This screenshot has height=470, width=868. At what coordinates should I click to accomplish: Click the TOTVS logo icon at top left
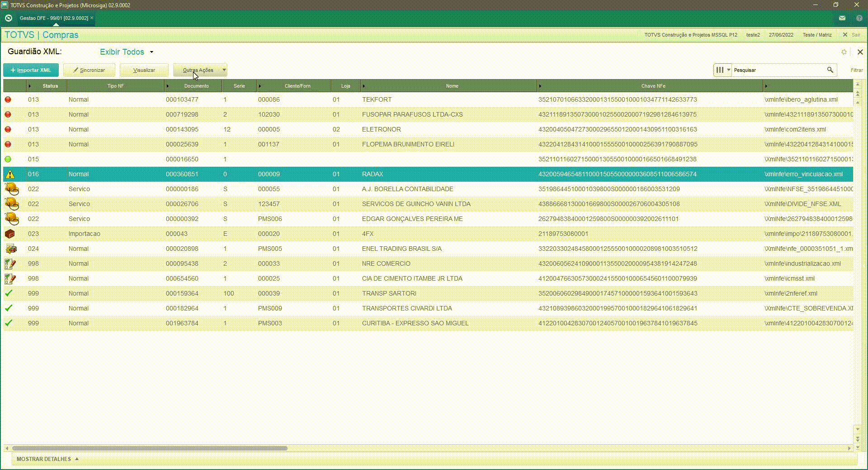8,18
